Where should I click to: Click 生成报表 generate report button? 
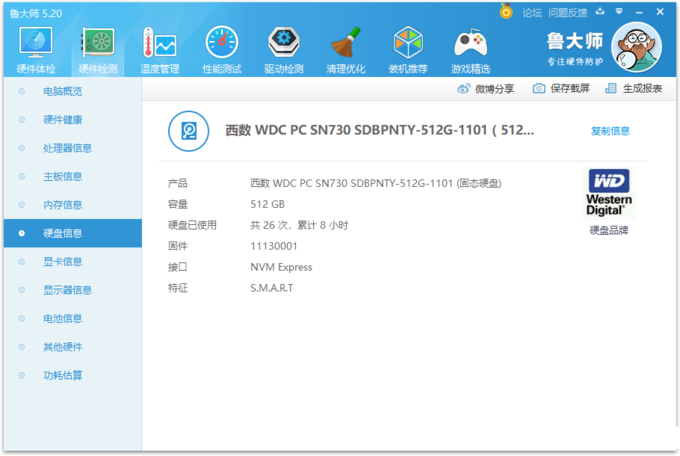click(x=634, y=89)
